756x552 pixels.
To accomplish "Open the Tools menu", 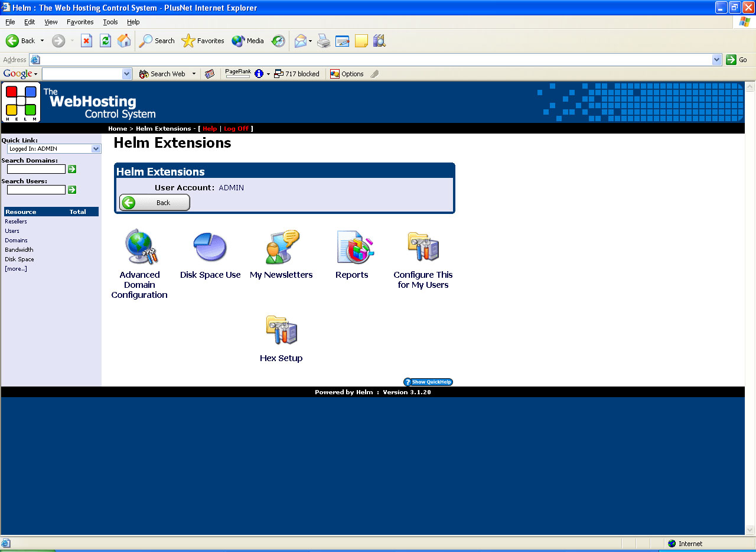I will pyautogui.click(x=110, y=22).
